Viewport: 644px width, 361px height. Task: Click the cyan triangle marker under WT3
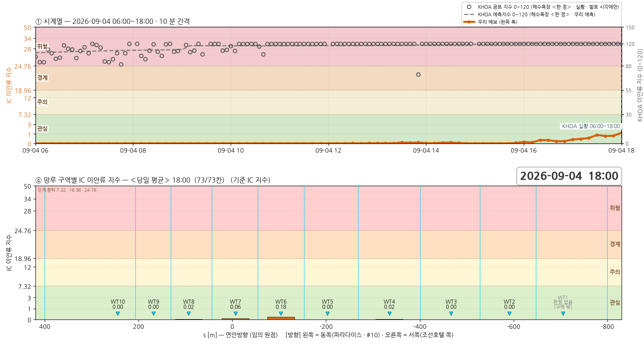click(x=451, y=314)
